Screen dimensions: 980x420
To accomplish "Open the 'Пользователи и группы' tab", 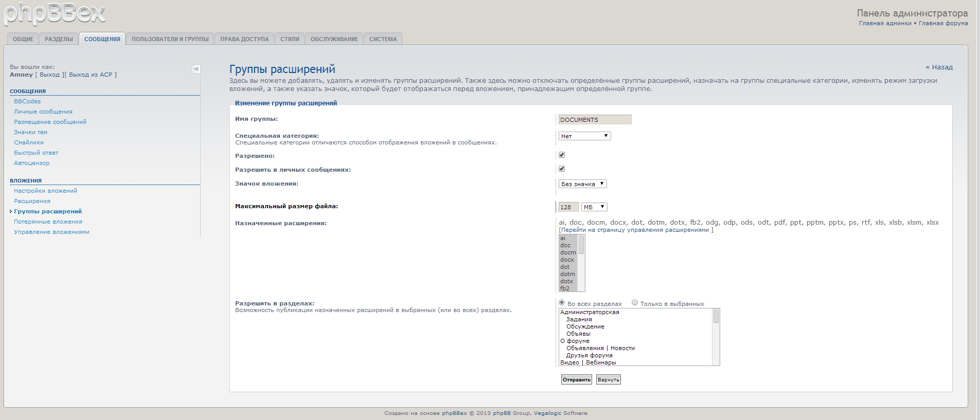I will click(170, 39).
